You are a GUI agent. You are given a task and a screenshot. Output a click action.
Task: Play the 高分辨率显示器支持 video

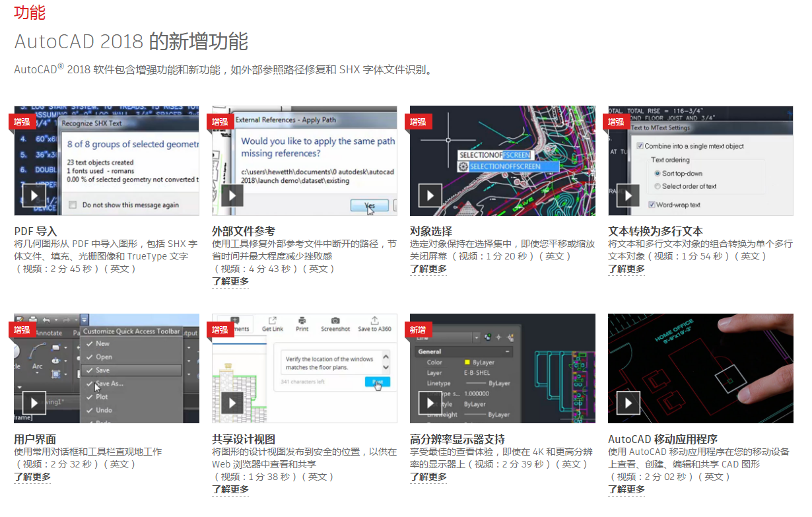[430, 402]
